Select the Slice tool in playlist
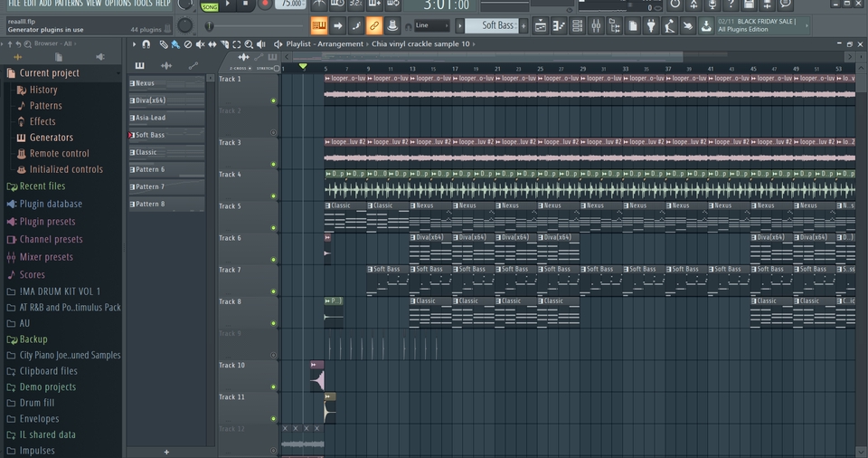This screenshot has width=868, height=458. pyautogui.click(x=225, y=44)
